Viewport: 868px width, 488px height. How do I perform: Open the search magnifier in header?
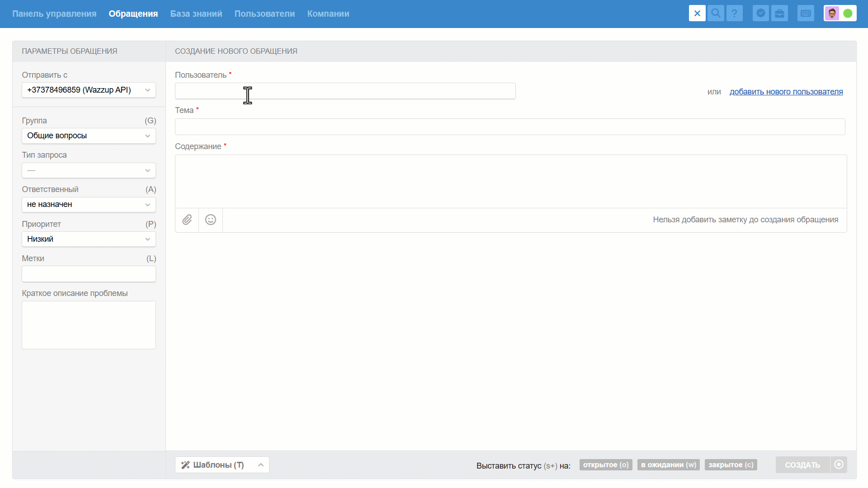[716, 14]
